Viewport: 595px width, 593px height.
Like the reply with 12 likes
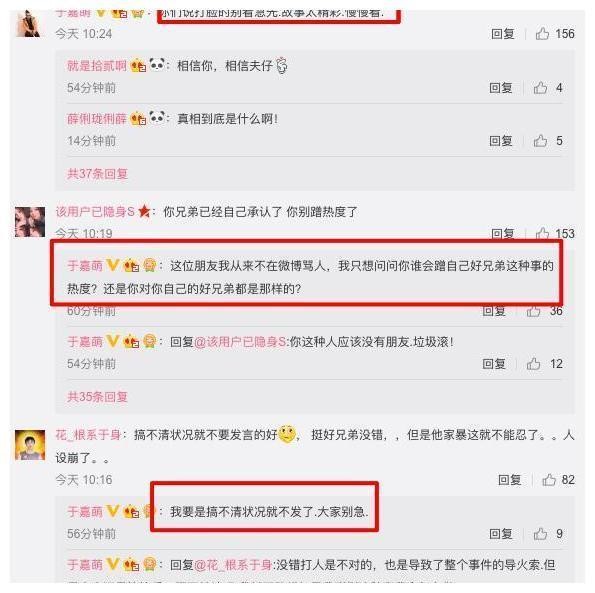point(534,364)
